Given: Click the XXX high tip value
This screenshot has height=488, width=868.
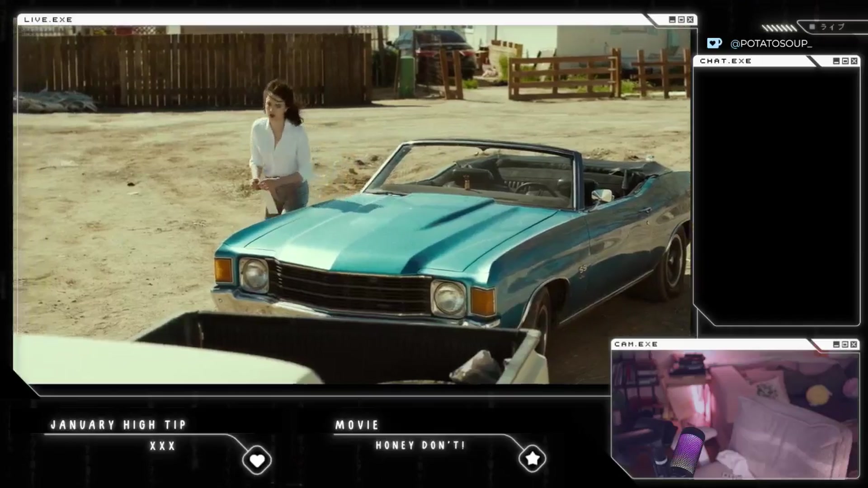Looking at the screenshot, I should tap(163, 446).
